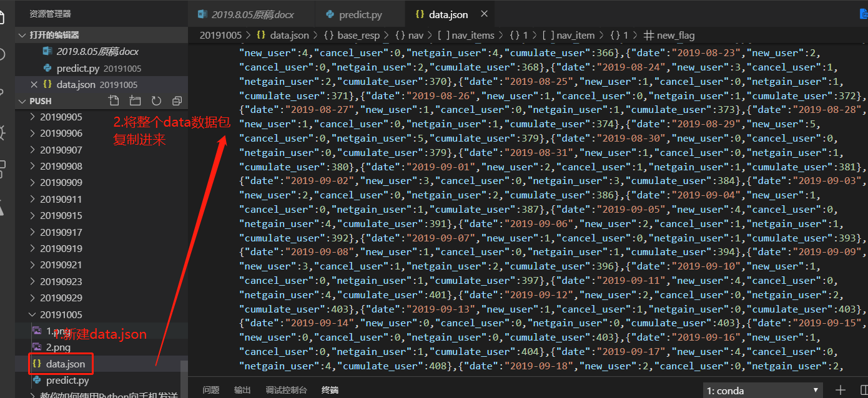The height and width of the screenshot is (398, 868).
Task: Click breadcrumb nav
Action: coord(416,36)
